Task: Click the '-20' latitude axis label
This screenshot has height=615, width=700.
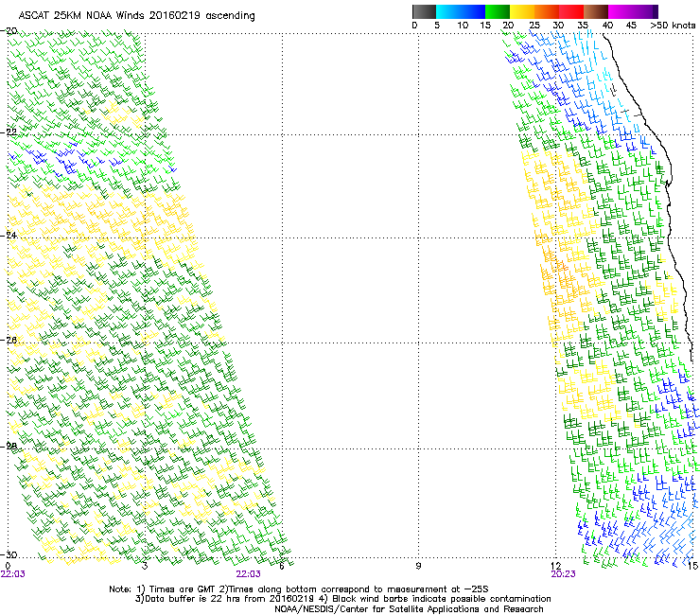Action: click(9, 31)
